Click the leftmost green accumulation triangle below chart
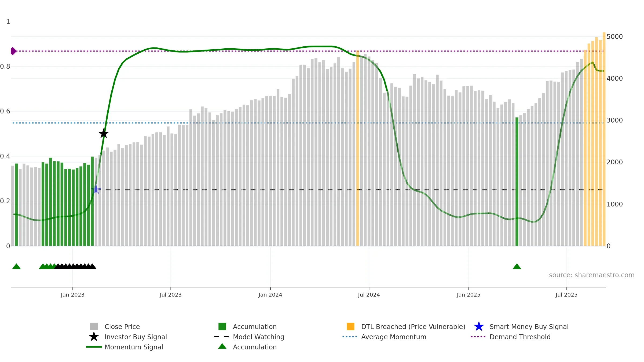 [x=16, y=266]
